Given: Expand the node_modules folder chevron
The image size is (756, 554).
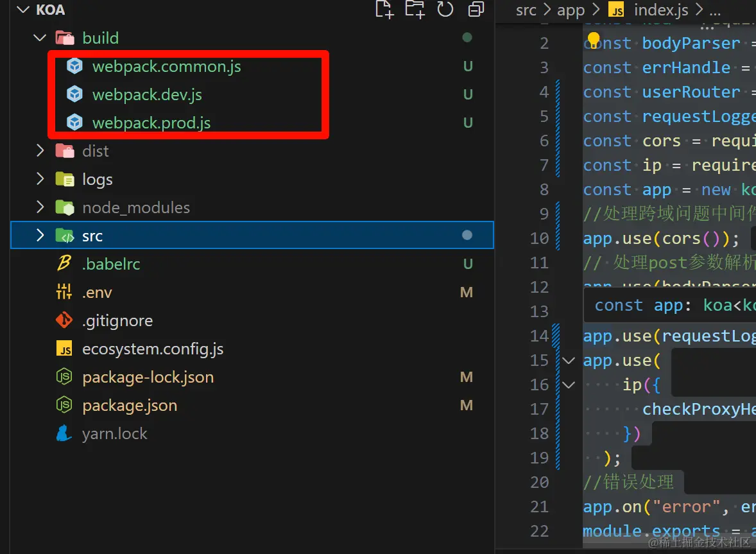Looking at the screenshot, I should click(x=40, y=207).
